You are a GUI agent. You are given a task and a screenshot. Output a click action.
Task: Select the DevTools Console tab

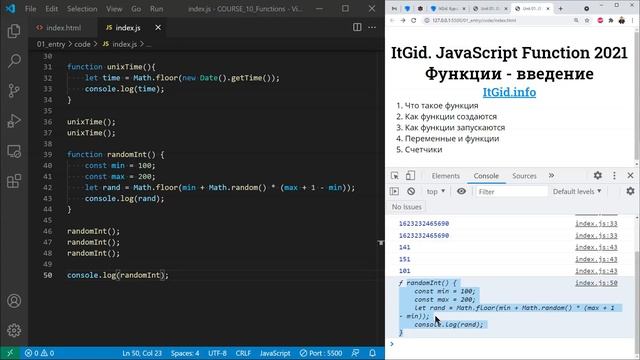pos(486,176)
